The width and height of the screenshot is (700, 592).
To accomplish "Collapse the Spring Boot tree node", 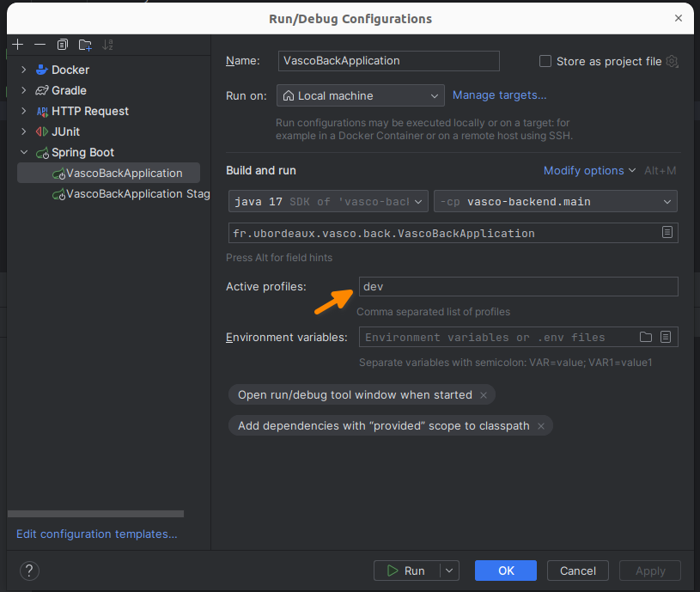I will coord(23,152).
